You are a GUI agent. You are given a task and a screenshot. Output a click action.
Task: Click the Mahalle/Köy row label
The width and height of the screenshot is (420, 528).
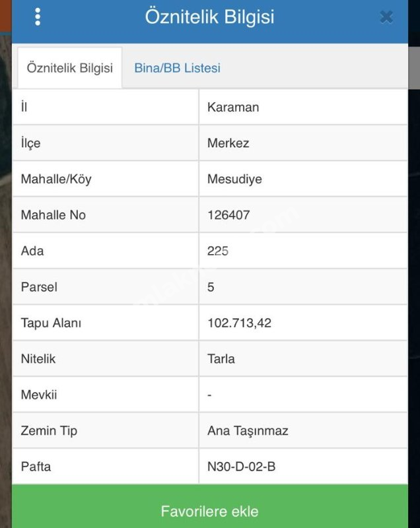coord(56,179)
